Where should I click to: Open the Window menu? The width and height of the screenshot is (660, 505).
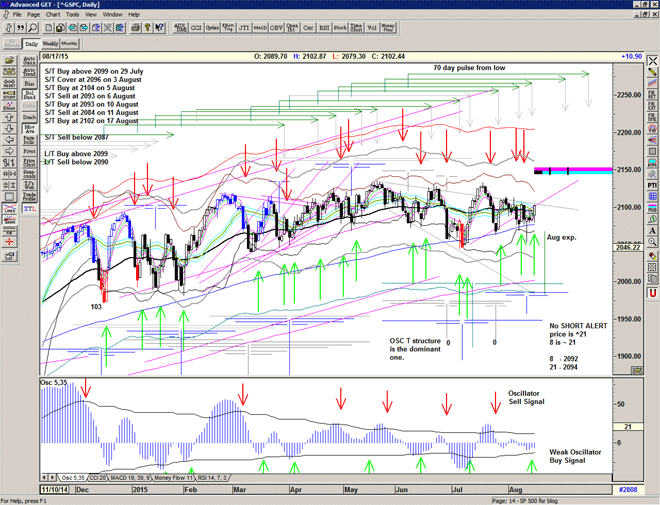coord(112,15)
